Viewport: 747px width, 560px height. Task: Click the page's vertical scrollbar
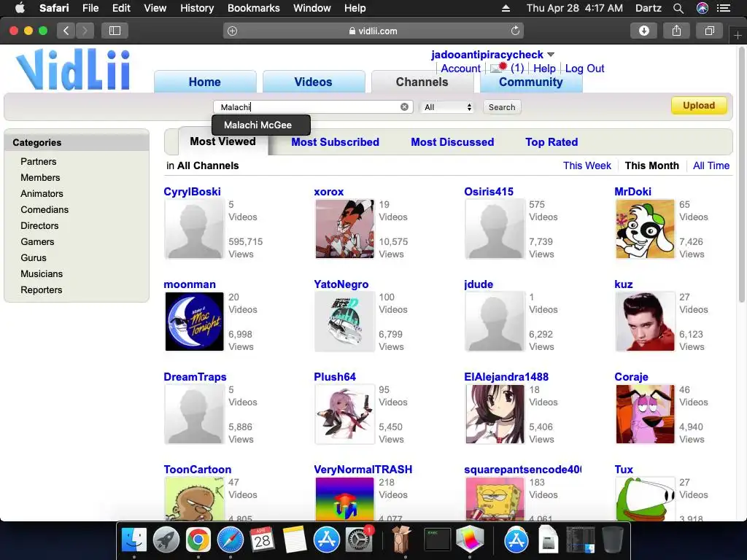pos(741,174)
